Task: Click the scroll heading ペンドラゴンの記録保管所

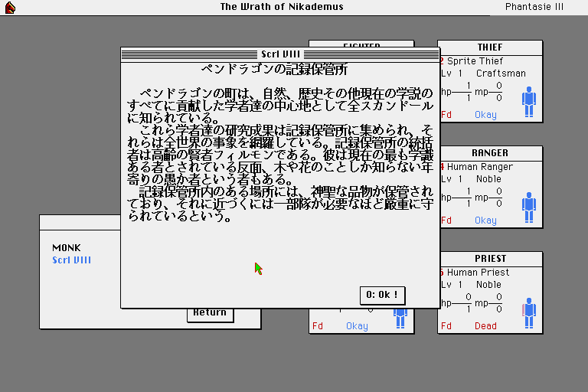Action: (274, 70)
